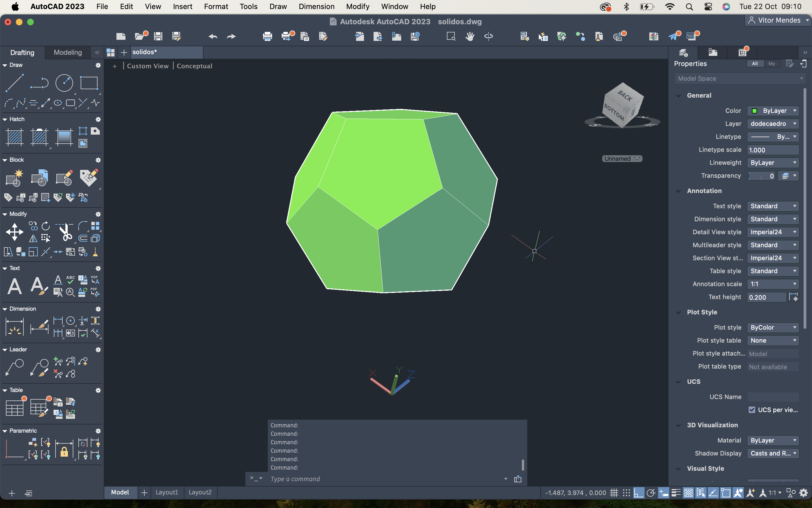Viewport: 812px width, 508px height.
Task: Collapse the General properties section
Action: 678,96
